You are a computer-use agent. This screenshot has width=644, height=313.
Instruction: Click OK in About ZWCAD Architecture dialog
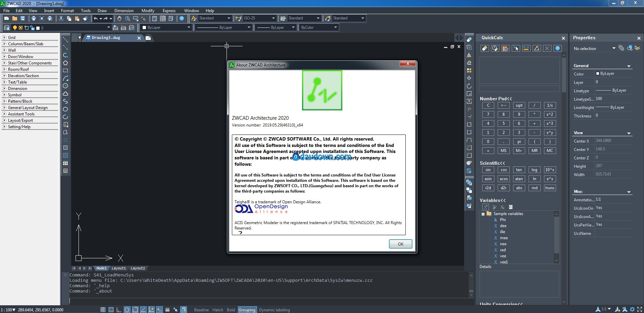point(400,244)
